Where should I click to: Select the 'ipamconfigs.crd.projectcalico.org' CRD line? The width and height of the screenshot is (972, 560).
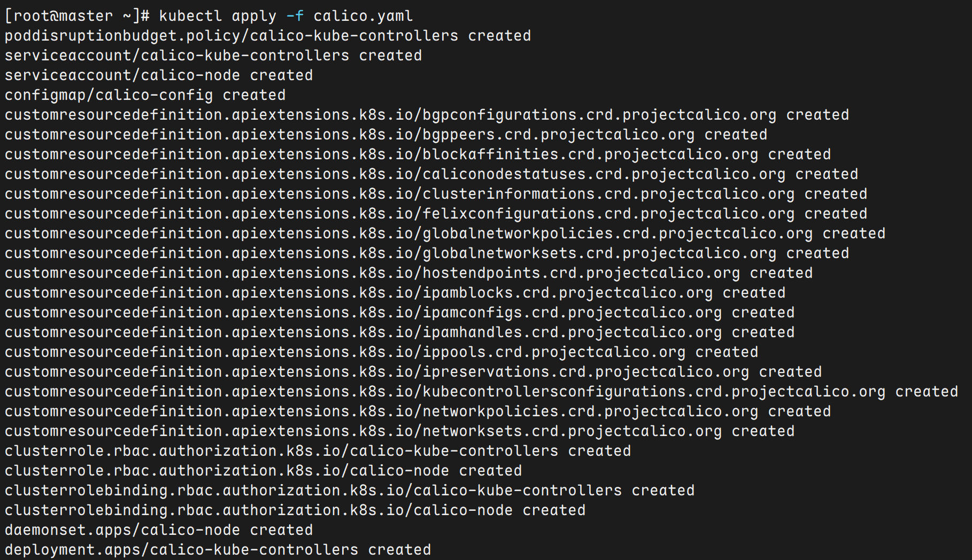click(399, 313)
